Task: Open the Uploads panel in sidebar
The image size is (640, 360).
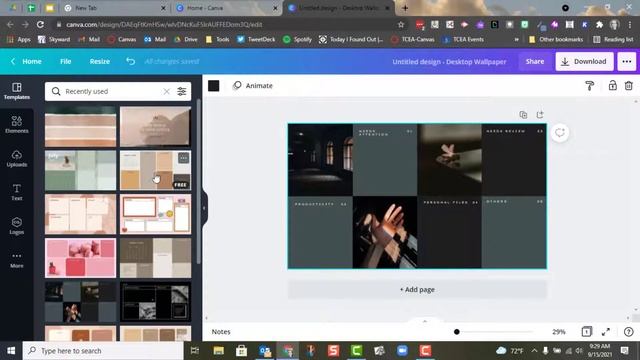Action: tap(17, 158)
